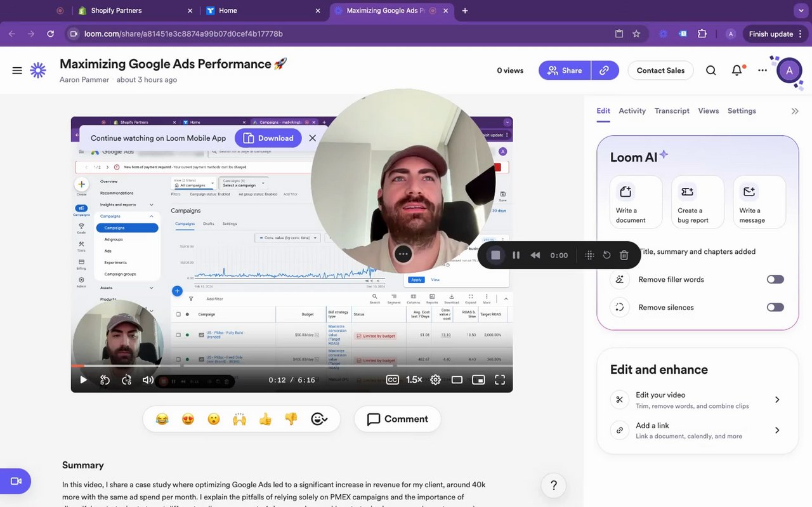The image size is (812, 507).
Task: React with raised hands emoji
Action: tap(240, 419)
